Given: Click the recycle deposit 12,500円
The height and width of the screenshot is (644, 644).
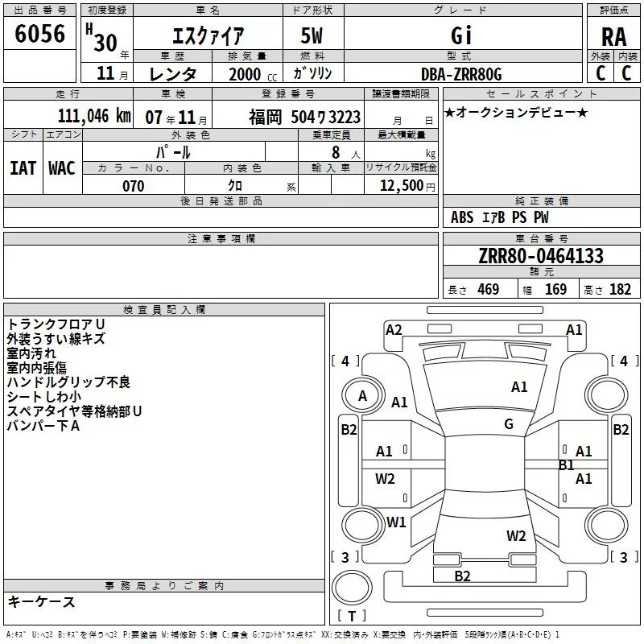Looking at the screenshot, I should [x=407, y=186].
